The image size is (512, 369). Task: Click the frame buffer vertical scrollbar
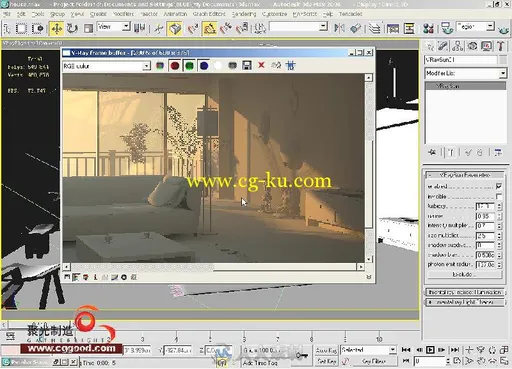pyautogui.click(x=369, y=168)
